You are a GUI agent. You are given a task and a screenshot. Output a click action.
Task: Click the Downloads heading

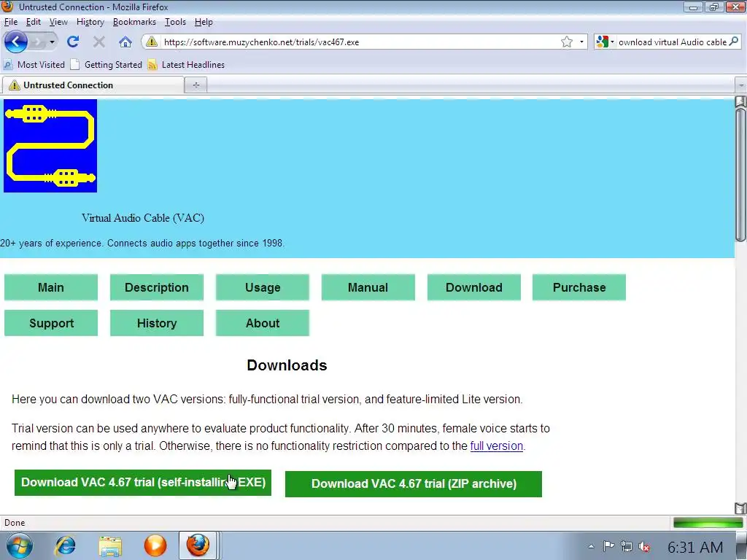coord(287,365)
